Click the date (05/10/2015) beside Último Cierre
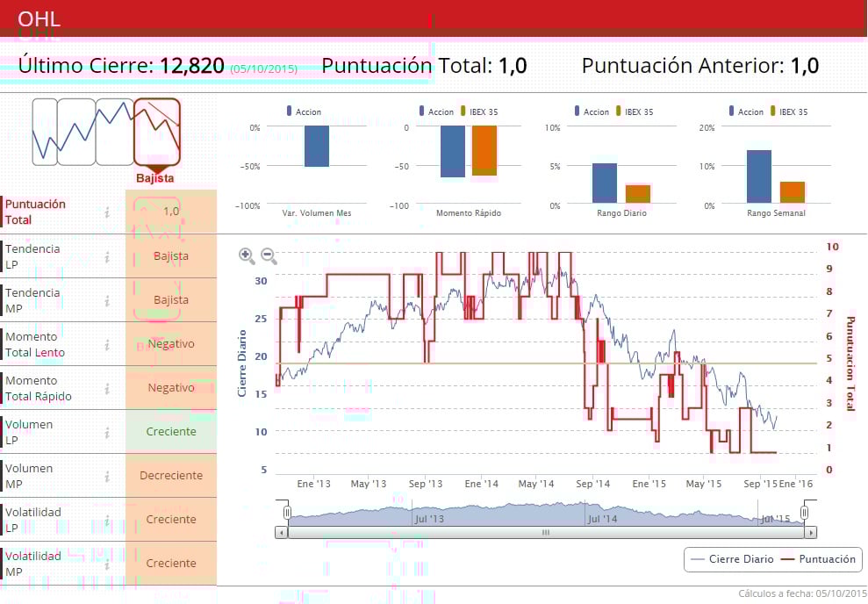 (263, 69)
